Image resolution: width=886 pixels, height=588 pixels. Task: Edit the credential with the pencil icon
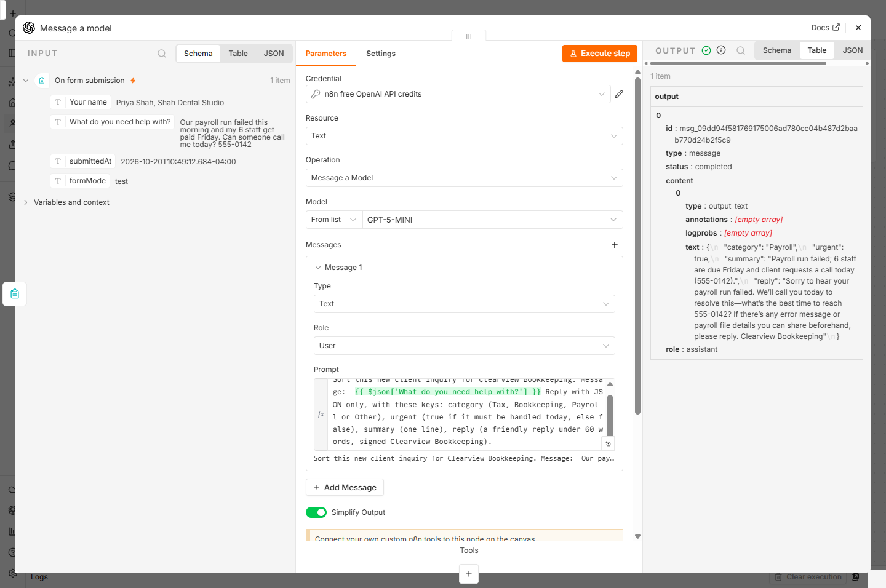(619, 94)
